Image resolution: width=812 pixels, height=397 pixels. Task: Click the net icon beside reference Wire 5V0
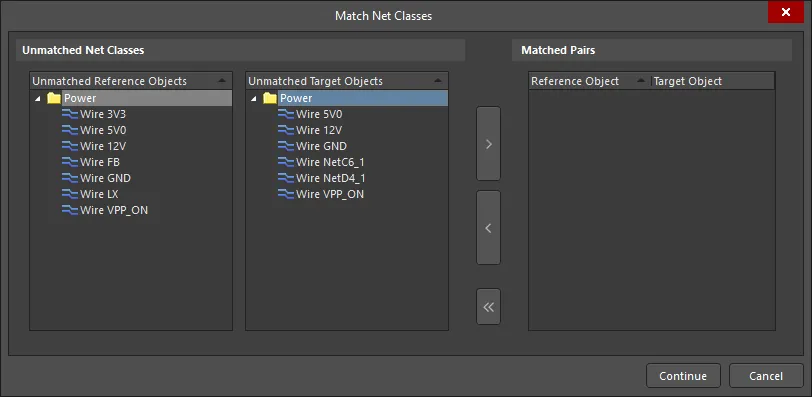70,130
